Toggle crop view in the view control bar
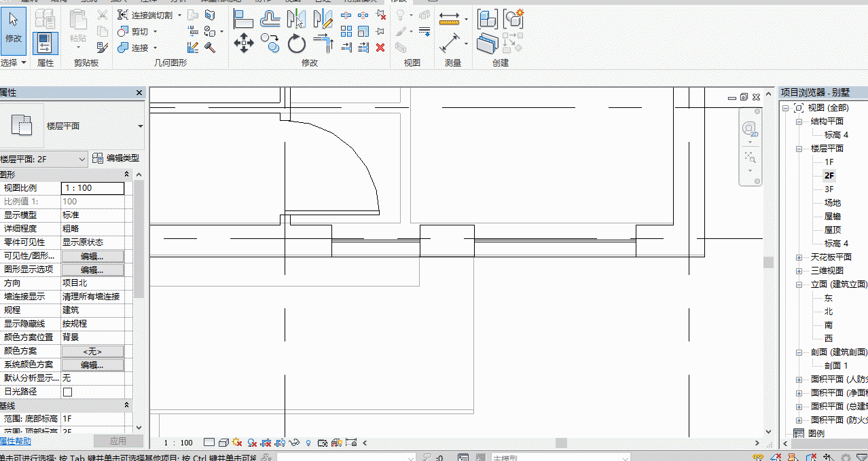Screen dimensions: 868x461 click(266, 443)
